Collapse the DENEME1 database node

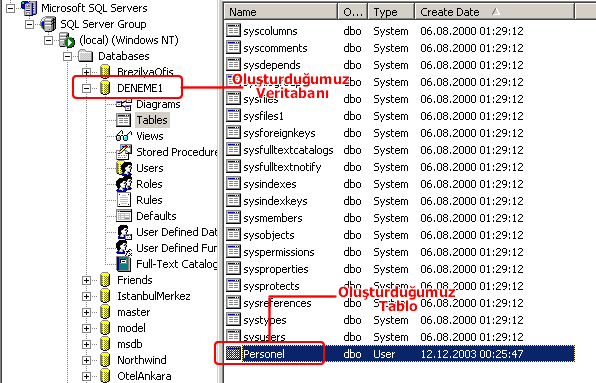[86, 88]
